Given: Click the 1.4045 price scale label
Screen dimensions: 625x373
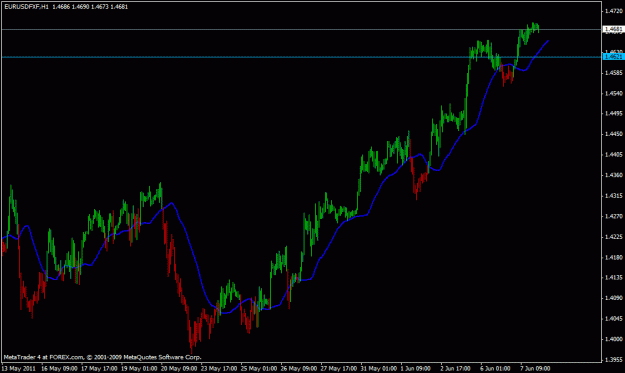Looking at the screenshot, I should pos(614,319).
